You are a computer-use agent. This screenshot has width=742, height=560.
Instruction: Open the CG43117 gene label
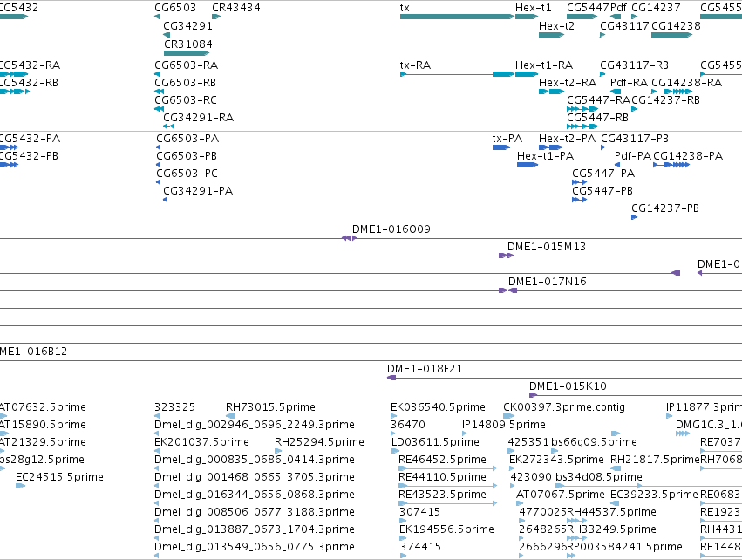pos(624,25)
